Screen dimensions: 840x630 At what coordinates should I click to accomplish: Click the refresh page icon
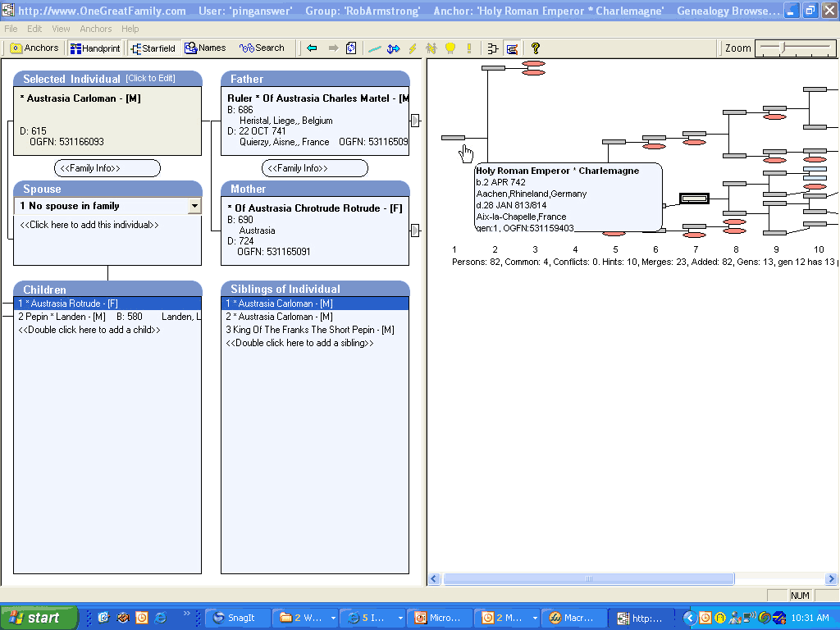(351, 48)
